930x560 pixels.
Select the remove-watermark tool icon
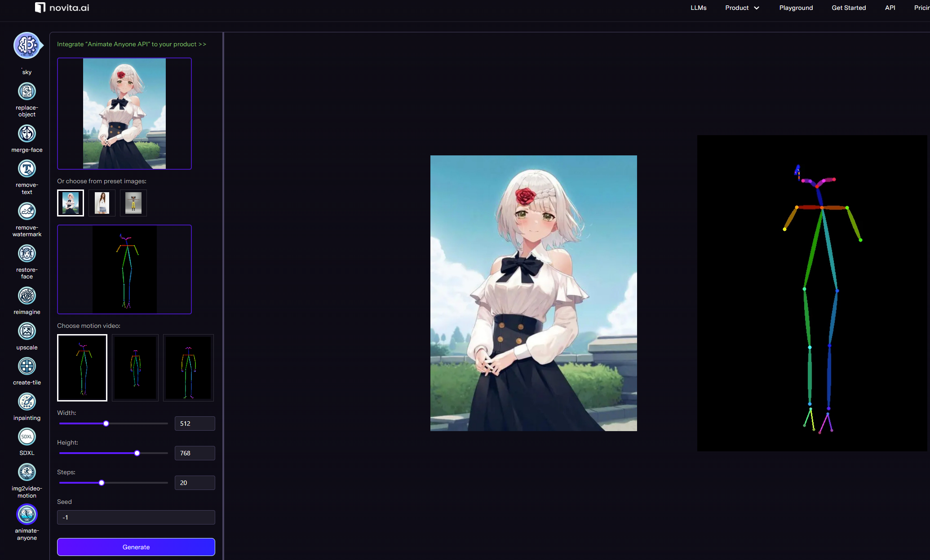tap(27, 211)
